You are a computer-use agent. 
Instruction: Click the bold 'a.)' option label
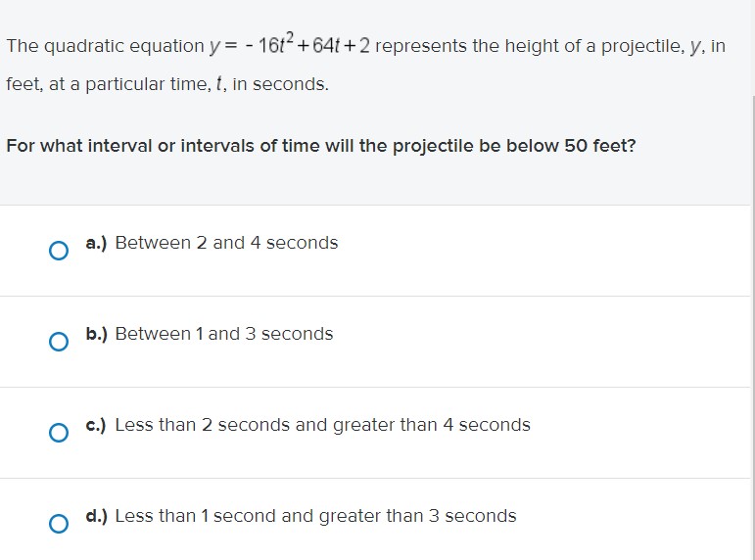point(96,243)
